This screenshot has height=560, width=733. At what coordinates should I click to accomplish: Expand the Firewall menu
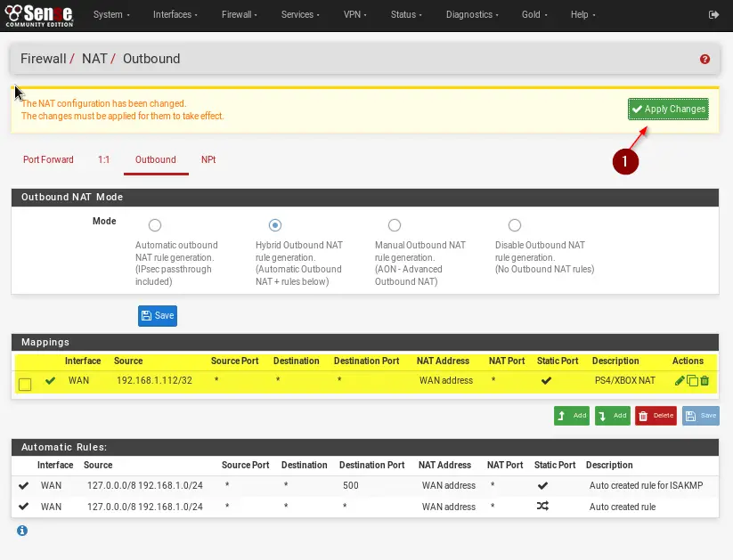pyautogui.click(x=240, y=15)
